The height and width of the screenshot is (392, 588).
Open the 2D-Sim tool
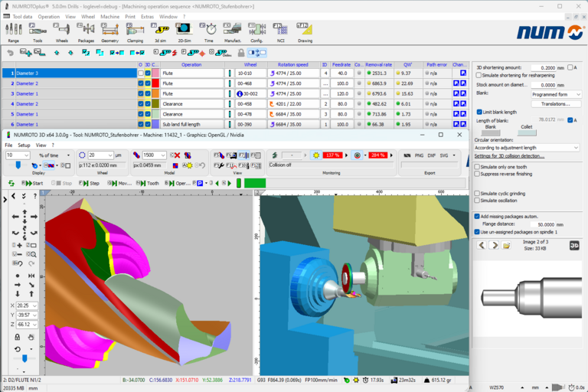pos(184,31)
